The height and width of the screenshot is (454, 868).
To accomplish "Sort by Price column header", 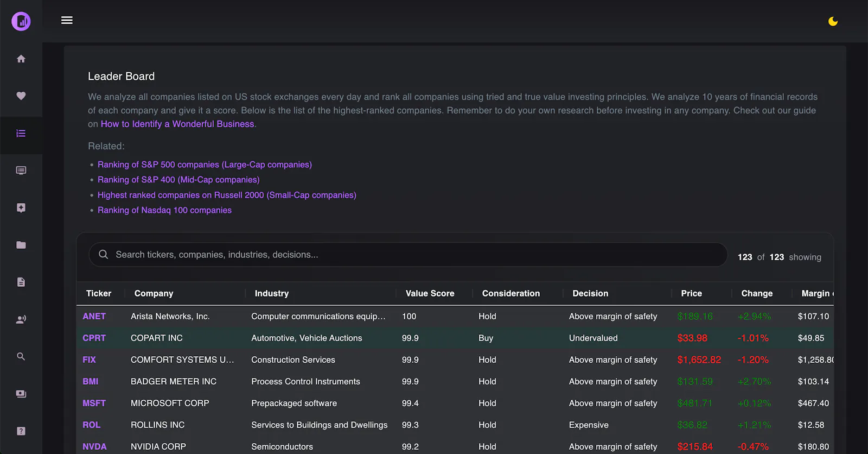I will (x=691, y=293).
